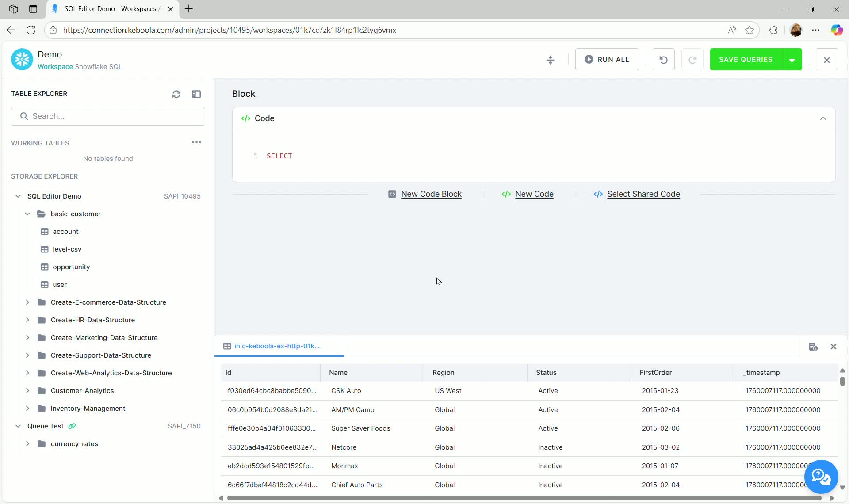The image size is (849, 504).
Task: Click the Table Explorer search field
Action: (x=108, y=116)
